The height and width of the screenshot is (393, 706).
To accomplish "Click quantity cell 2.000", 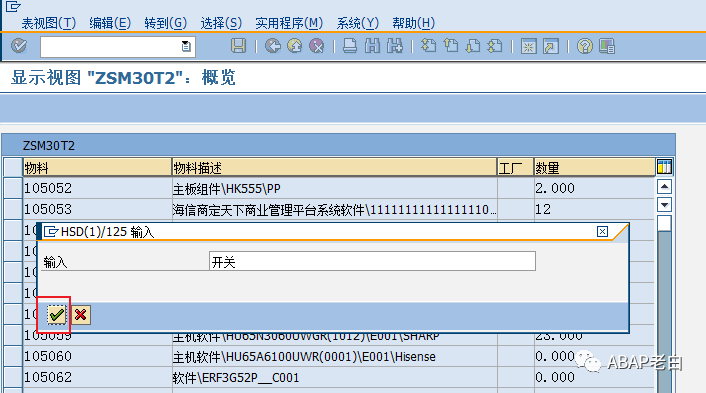I will [x=594, y=188].
